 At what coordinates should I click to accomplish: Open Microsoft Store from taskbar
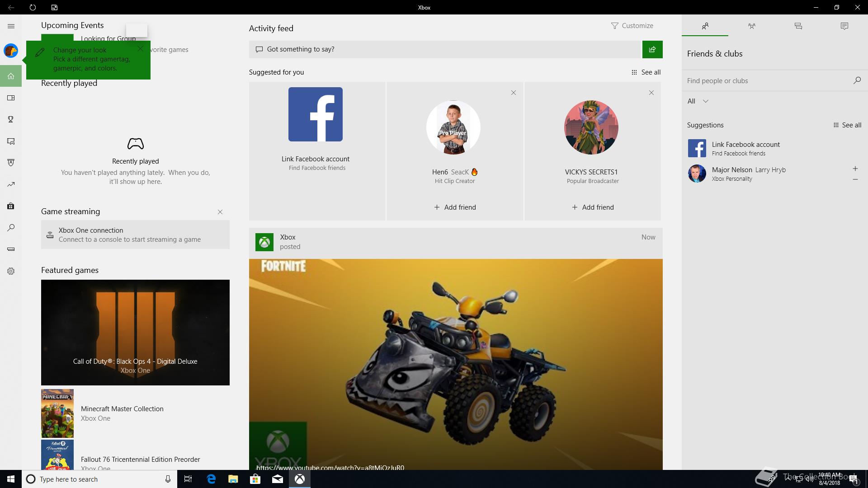255,479
